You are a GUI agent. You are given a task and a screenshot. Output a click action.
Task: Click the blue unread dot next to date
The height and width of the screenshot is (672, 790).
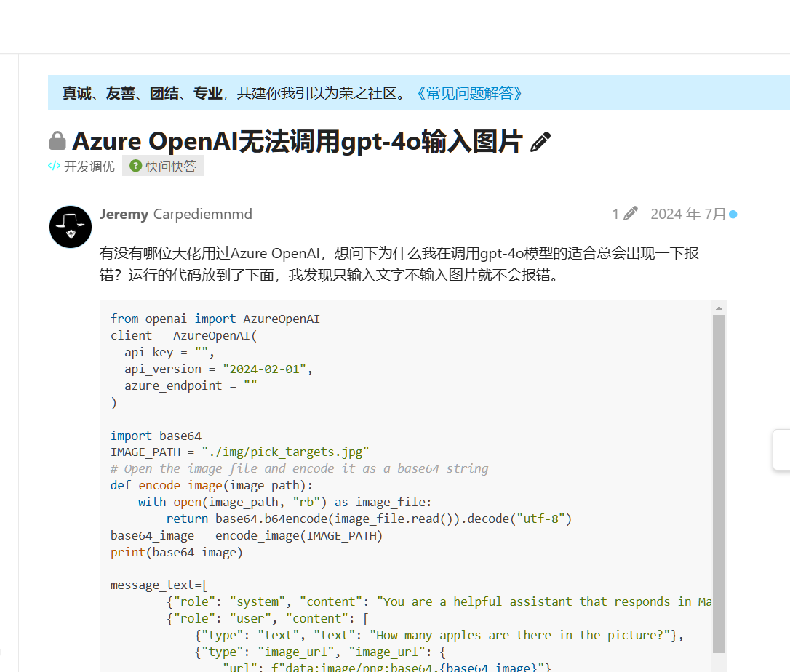tap(733, 214)
